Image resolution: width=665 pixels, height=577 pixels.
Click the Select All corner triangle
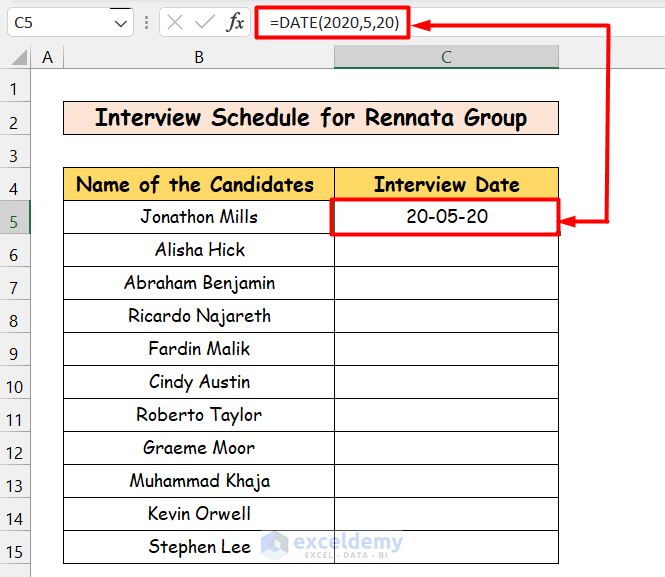[x=18, y=58]
